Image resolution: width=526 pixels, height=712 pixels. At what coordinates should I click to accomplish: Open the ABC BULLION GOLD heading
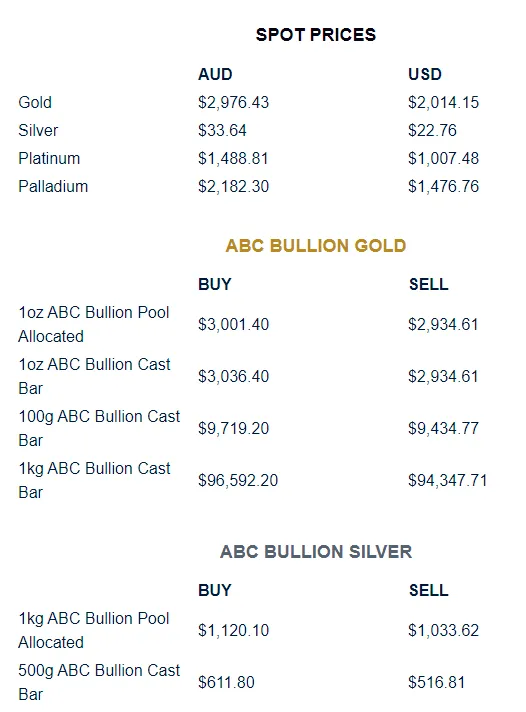click(316, 246)
